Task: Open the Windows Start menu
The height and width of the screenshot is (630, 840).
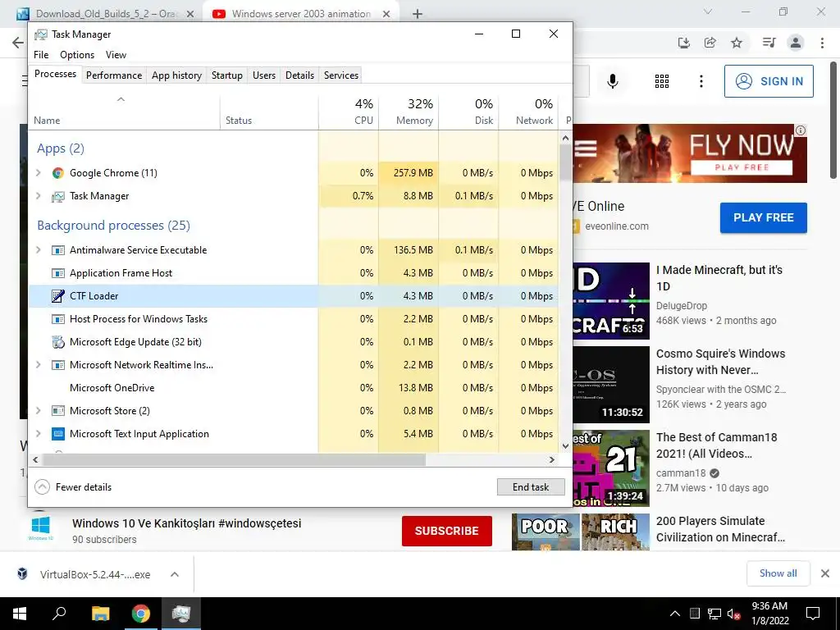Action: pos(20,614)
